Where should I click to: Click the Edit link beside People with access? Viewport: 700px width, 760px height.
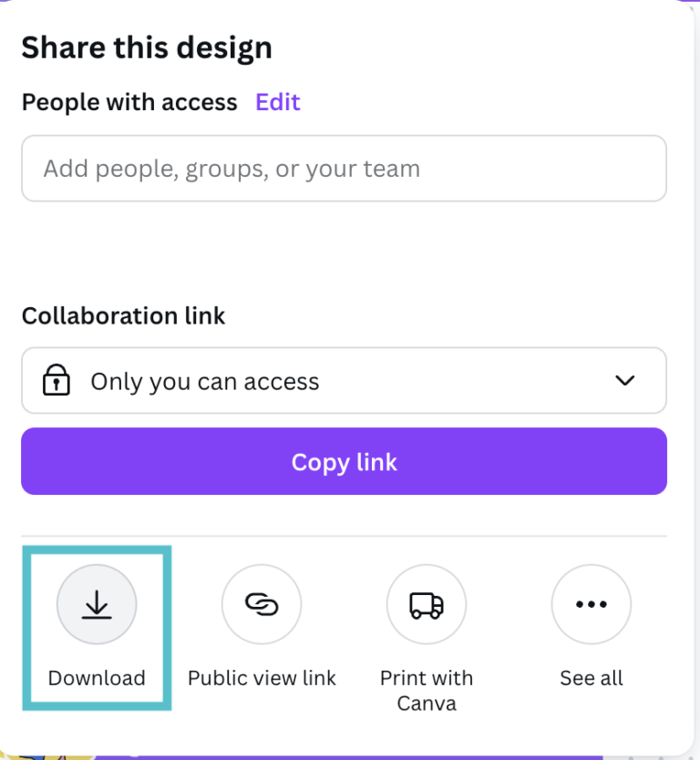pos(278,102)
